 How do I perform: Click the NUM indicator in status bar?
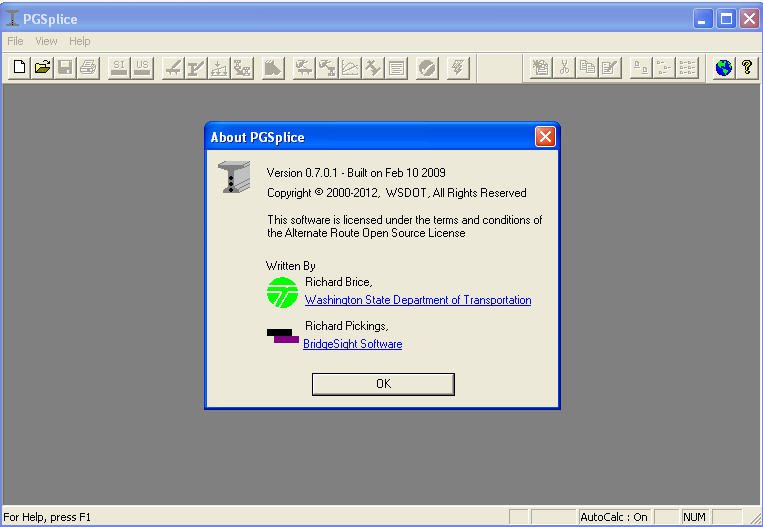[694, 517]
